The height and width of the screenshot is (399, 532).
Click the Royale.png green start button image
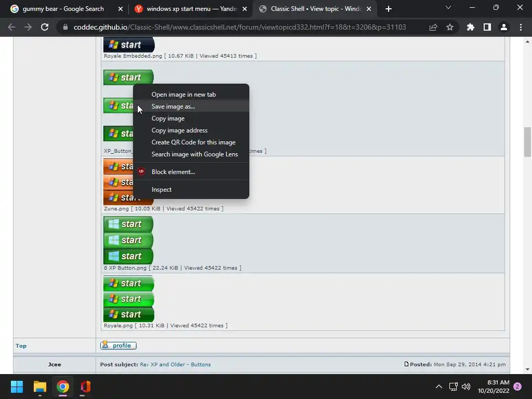[129, 299]
